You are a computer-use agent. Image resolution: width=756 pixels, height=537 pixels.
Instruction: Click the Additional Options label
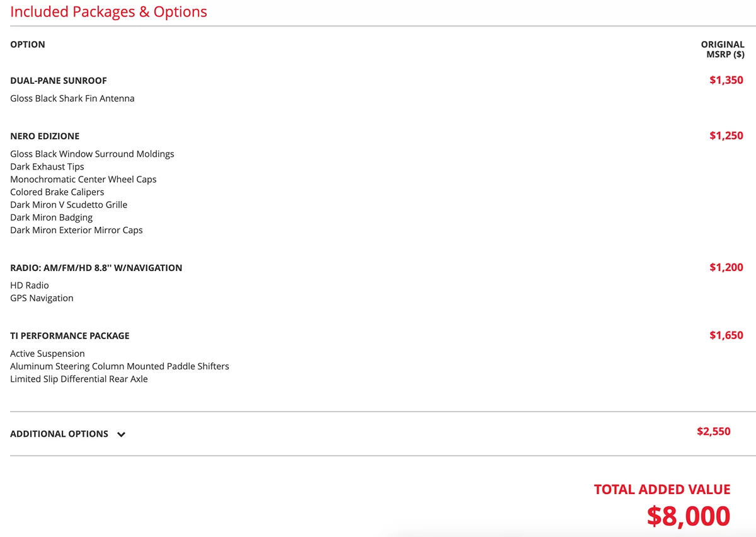pos(59,434)
